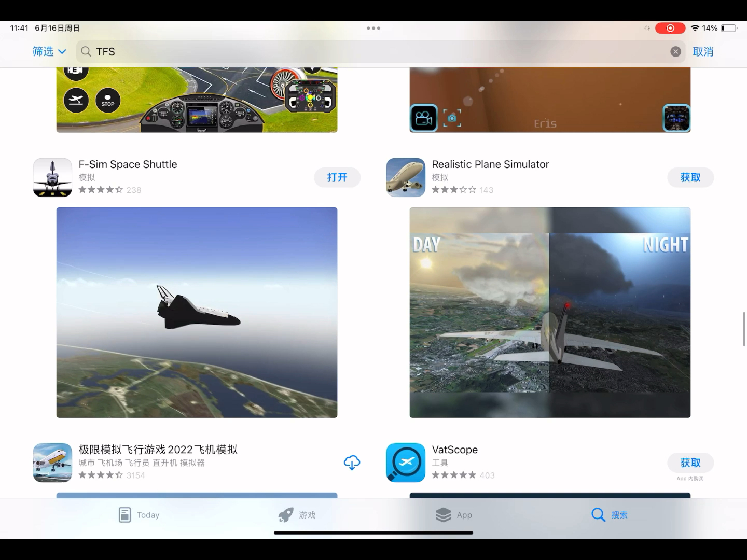Switch to the 搜索 tab
This screenshot has height=560, width=747.
610,515
